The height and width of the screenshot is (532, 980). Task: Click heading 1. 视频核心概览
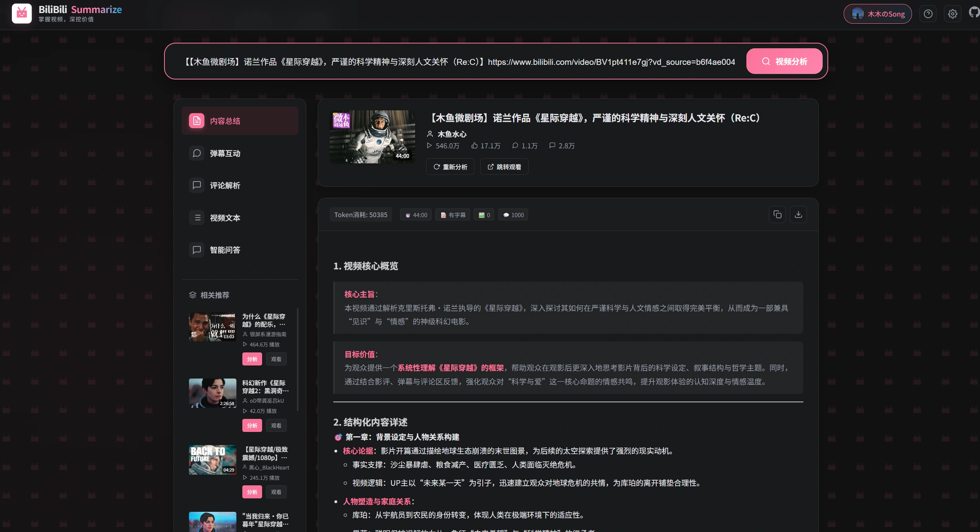coord(366,266)
